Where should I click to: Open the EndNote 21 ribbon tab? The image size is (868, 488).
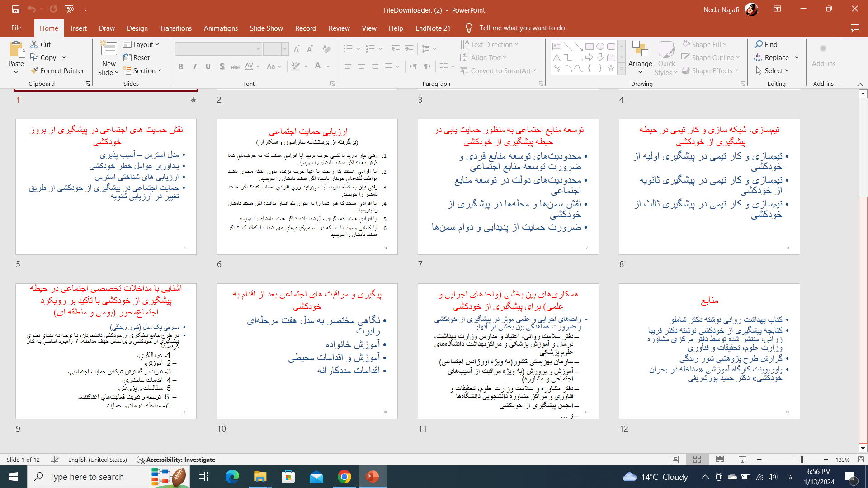point(432,28)
